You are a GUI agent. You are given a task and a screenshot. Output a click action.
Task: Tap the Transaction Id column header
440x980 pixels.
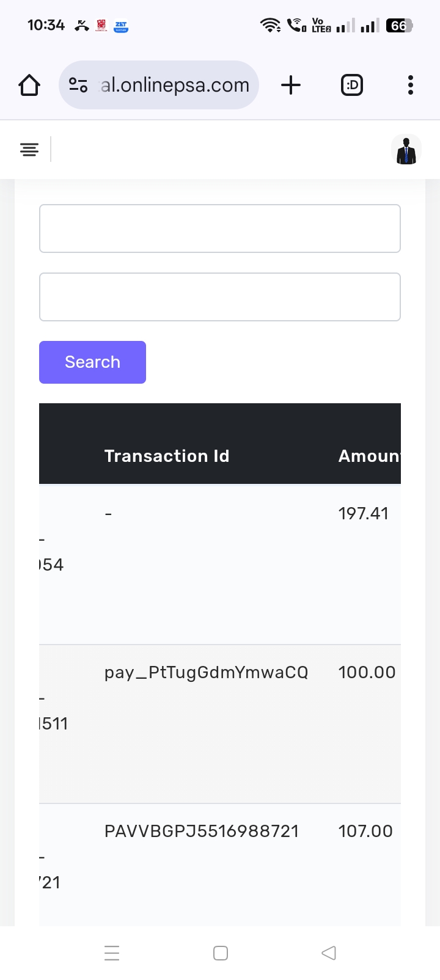167,456
